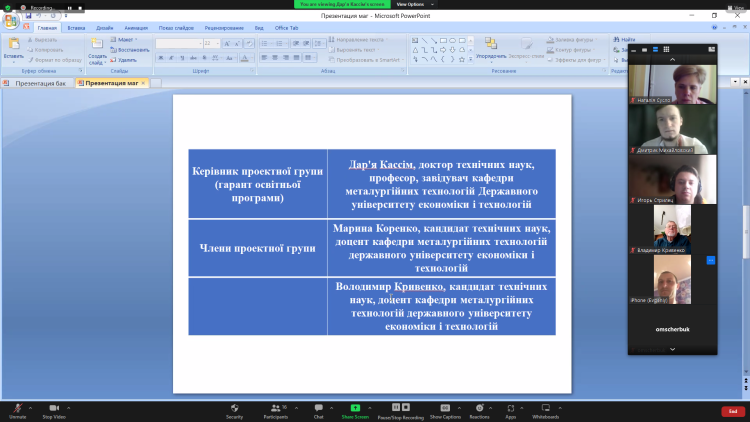750x422 pixels.
Task: Open the Презентация бак document tab
Action: [40, 84]
